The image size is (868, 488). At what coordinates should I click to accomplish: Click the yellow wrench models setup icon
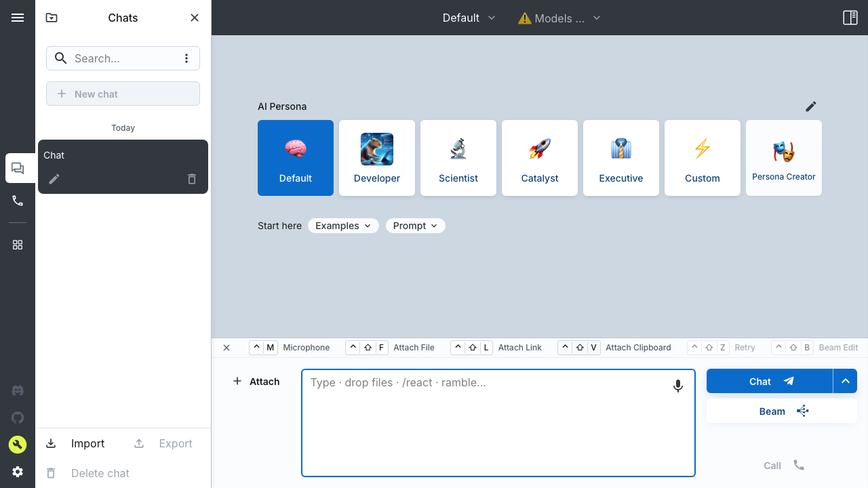[x=18, y=445]
